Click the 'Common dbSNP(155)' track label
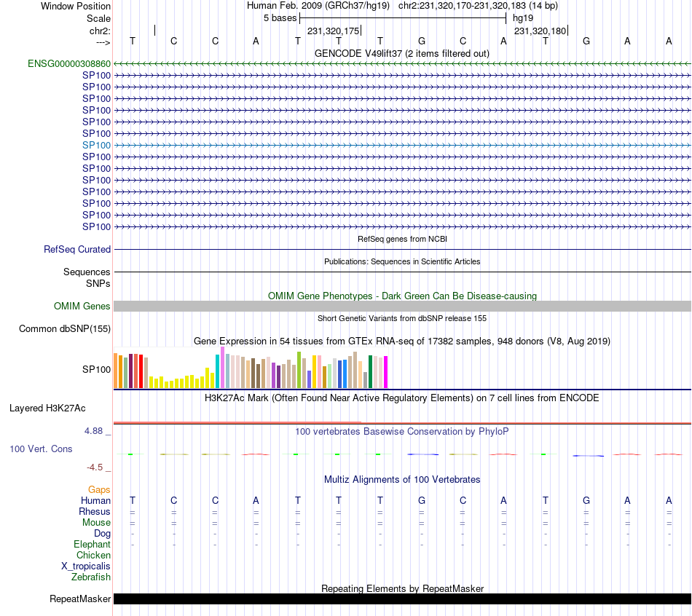The height and width of the screenshot is (616, 692). pos(64,328)
